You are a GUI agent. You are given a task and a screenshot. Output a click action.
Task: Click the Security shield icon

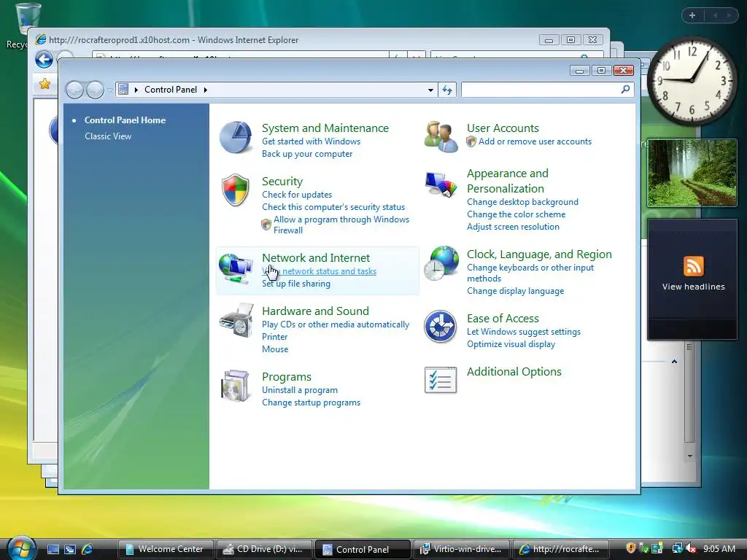[x=236, y=190]
